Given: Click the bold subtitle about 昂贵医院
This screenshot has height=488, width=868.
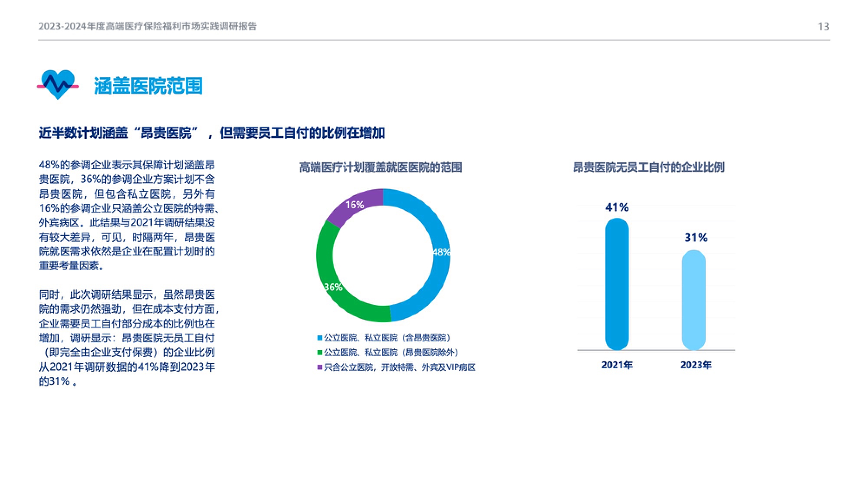Looking at the screenshot, I should [212, 133].
